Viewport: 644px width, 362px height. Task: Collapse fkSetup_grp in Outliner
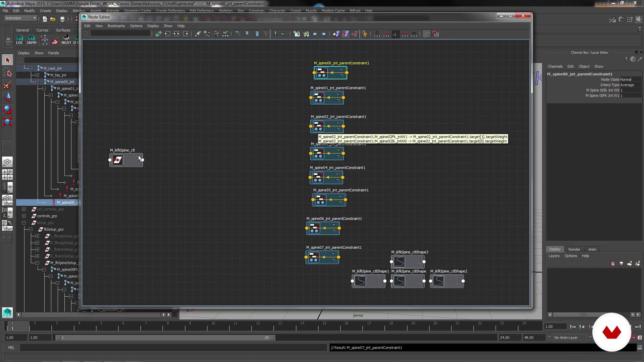coord(31,229)
